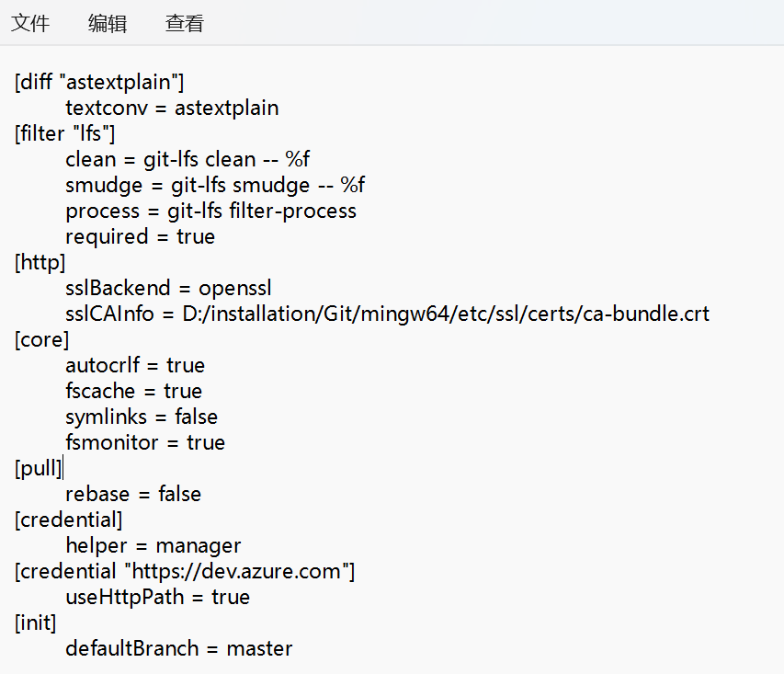Place cursor on the [diff "astextplain"] line
Viewport: 784px width, 674px height.
[x=99, y=83]
